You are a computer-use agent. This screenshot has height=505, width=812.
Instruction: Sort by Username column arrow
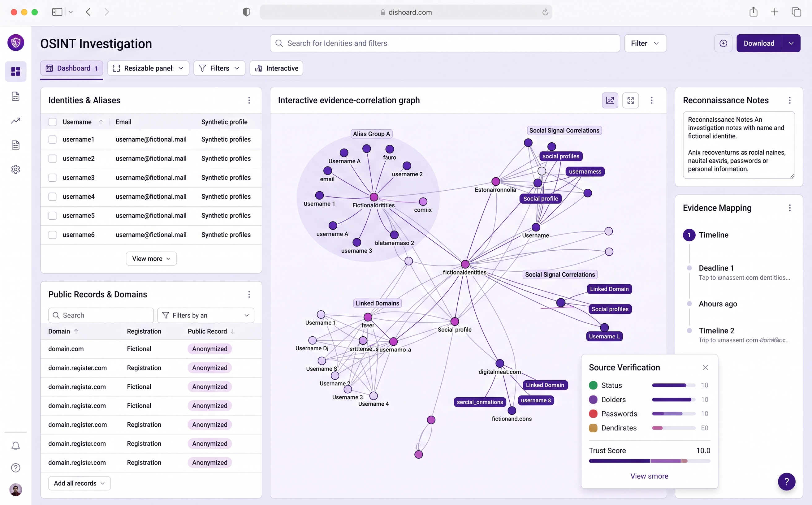(x=101, y=122)
